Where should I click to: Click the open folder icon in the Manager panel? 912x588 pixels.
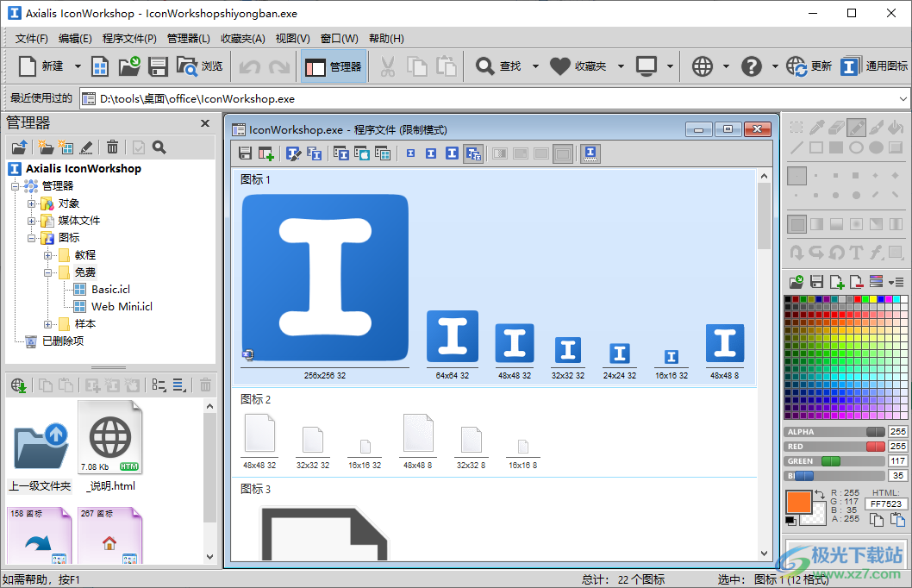click(20, 147)
